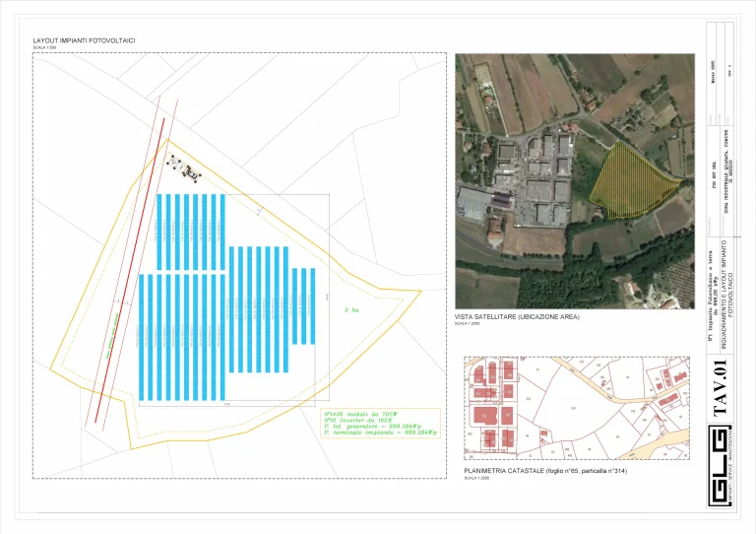Click the 'LAYOUT IMPIANTI FOTOVOLTAICI' heading
The width and height of the screenshot is (756, 534).
[84, 40]
